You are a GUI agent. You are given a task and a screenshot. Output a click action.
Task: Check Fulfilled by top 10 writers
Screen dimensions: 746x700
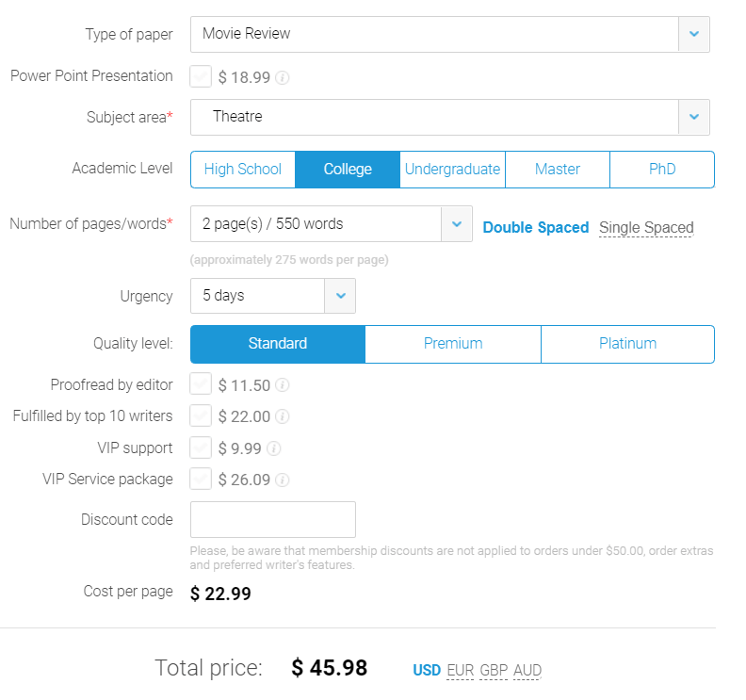tap(201, 415)
